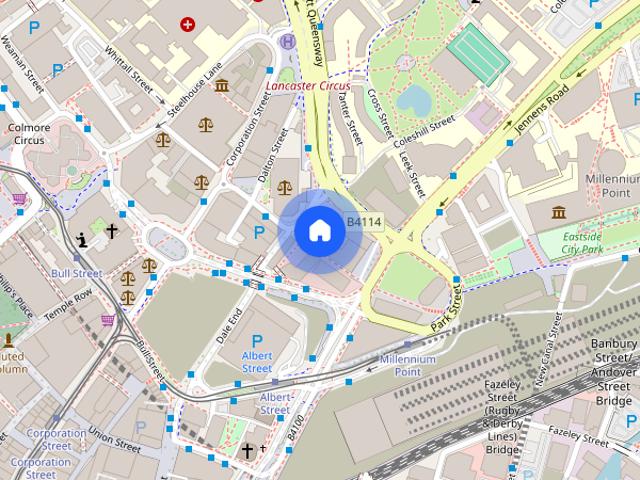Click the Temple Row label
The width and height of the screenshot is (640, 480).
point(68,304)
